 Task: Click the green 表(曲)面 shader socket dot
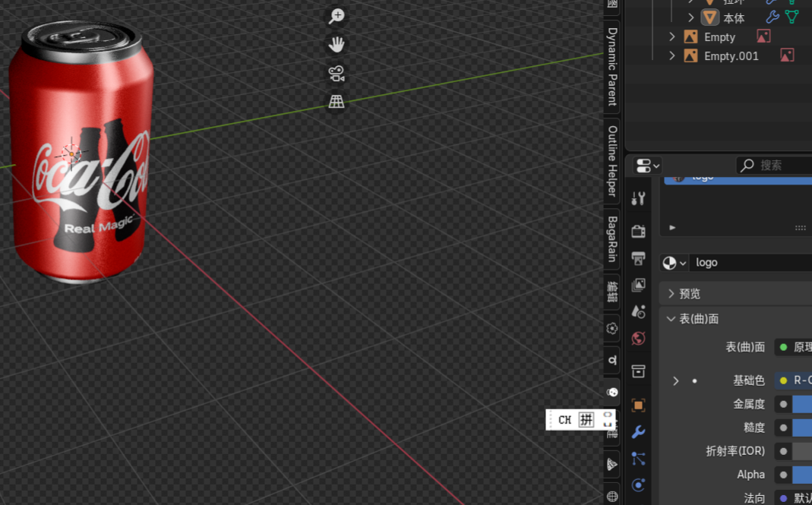point(784,347)
